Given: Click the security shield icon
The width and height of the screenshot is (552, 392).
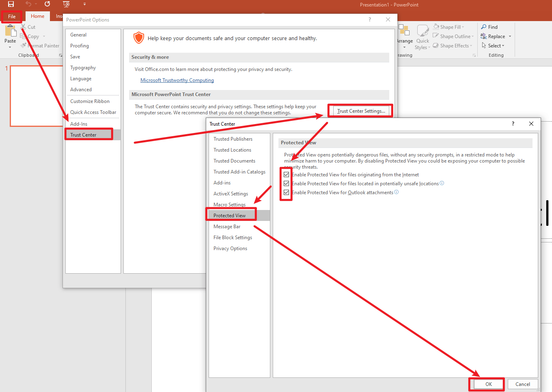Looking at the screenshot, I should tap(139, 38).
